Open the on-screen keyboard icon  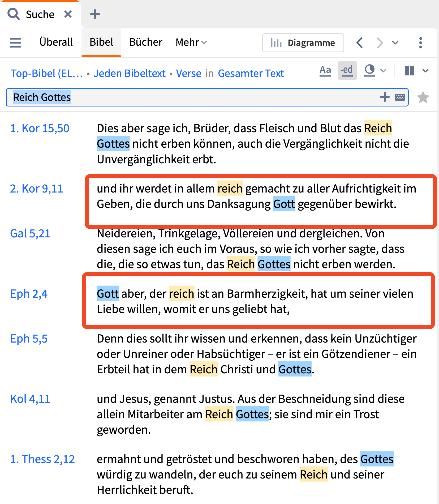pos(400,97)
